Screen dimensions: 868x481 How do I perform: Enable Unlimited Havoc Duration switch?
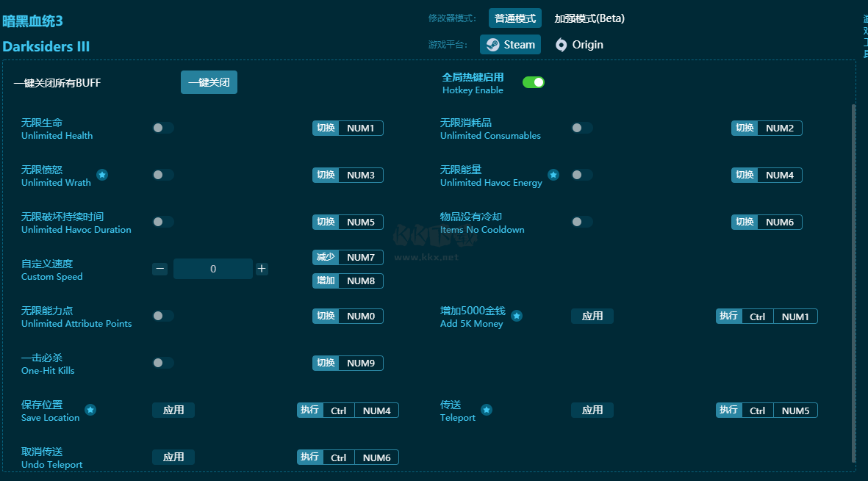point(163,222)
